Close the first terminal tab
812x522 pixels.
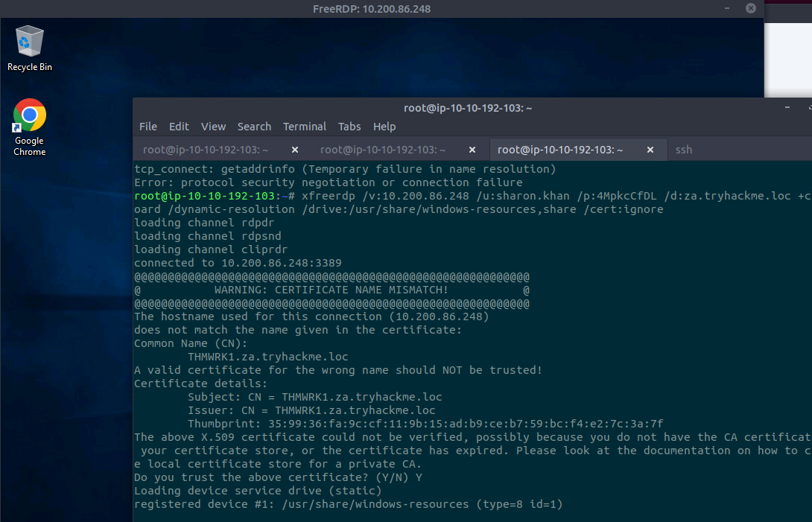coord(295,150)
